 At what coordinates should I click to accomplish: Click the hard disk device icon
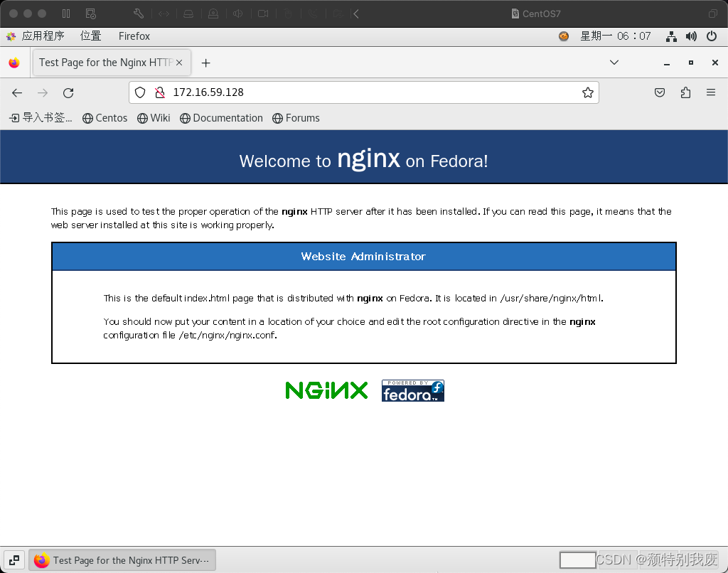pos(188,14)
